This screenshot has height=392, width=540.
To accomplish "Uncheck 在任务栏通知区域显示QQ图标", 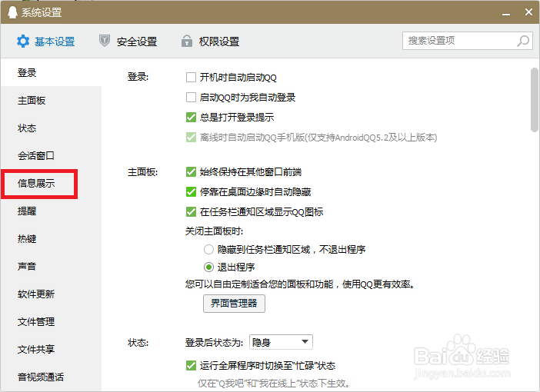I will [191, 211].
